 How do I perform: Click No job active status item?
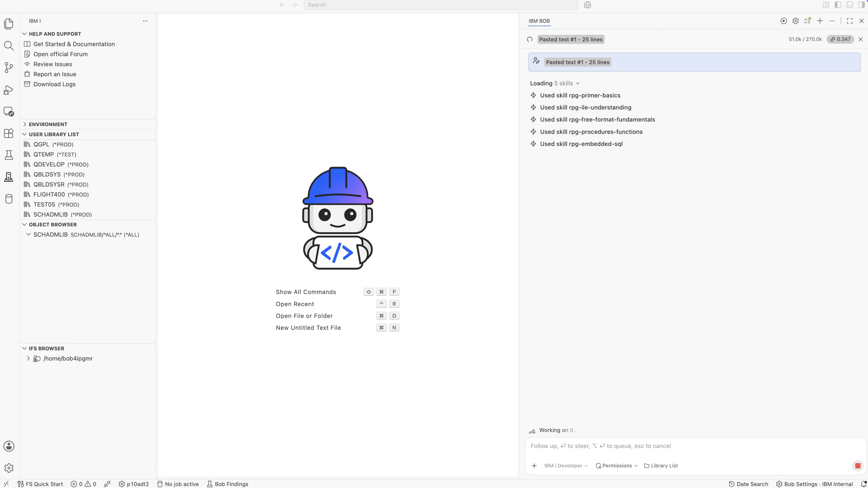(x=178, y=484)
